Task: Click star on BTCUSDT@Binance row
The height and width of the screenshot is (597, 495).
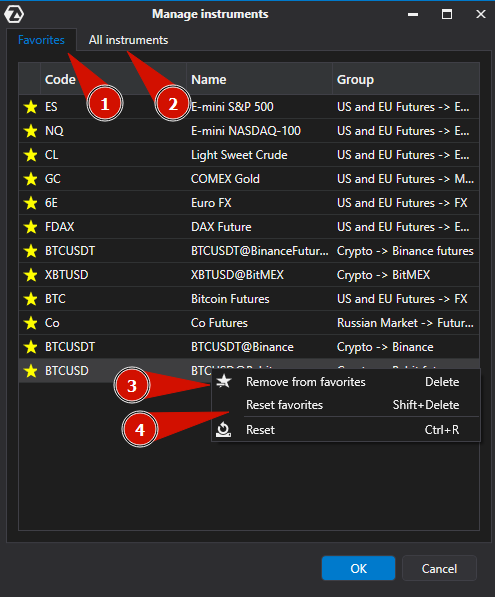Action: tap(30, 347)
